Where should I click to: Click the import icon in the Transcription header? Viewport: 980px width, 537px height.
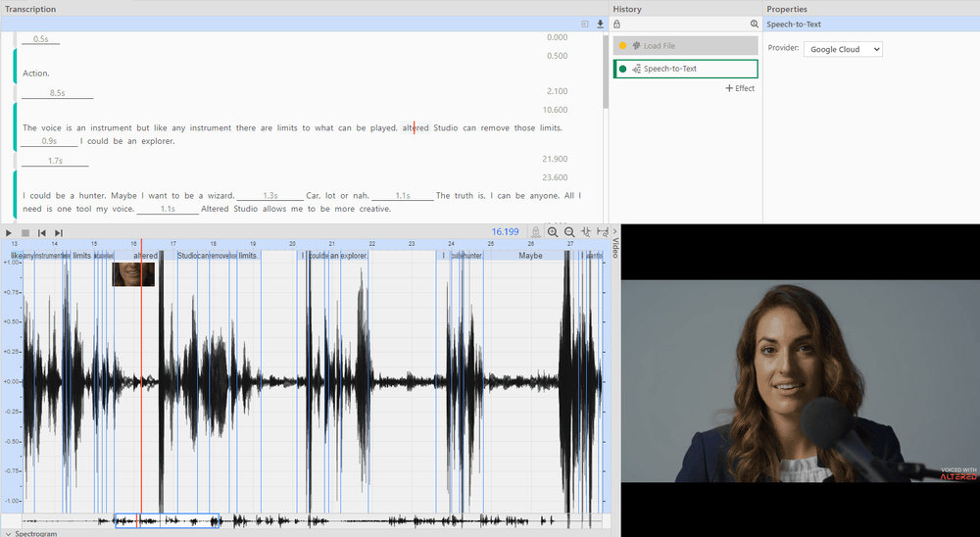pyautogui.click(x=585, y=24)
